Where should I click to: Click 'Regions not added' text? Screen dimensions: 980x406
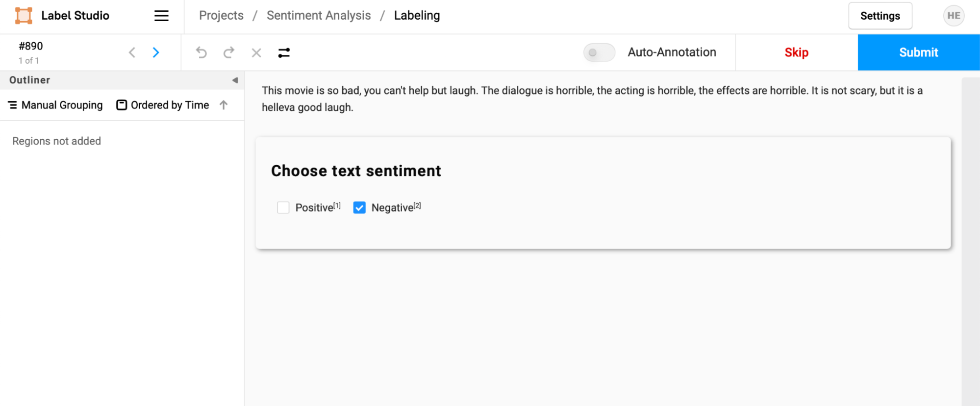click(x=56, y=141)
